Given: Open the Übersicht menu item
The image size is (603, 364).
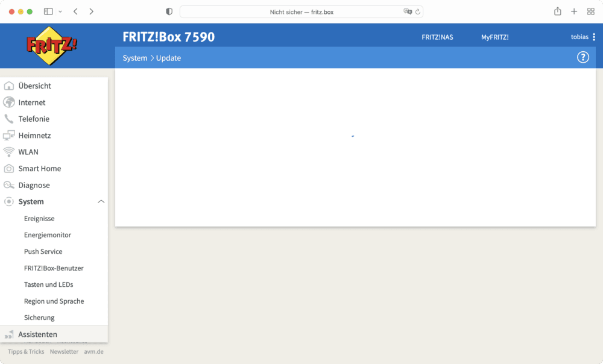Looking at the screenshot, I should pos(34,86).
